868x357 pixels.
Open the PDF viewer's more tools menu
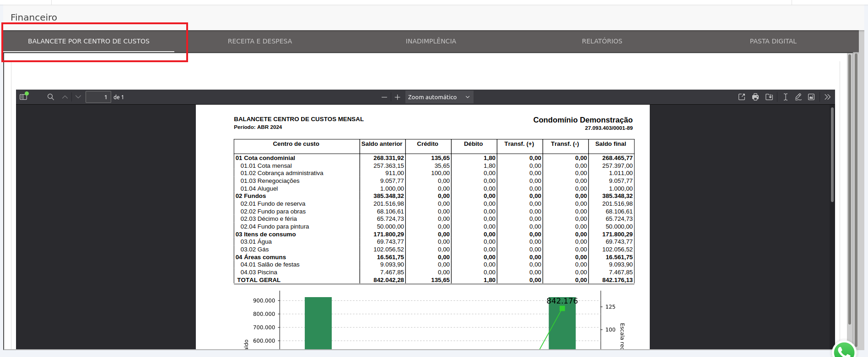(827, 97)
